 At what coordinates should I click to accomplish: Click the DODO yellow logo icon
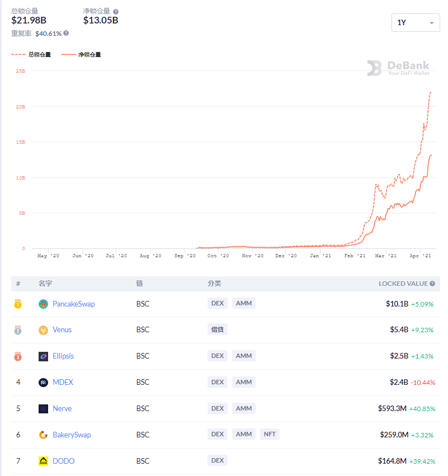point(44,461)
